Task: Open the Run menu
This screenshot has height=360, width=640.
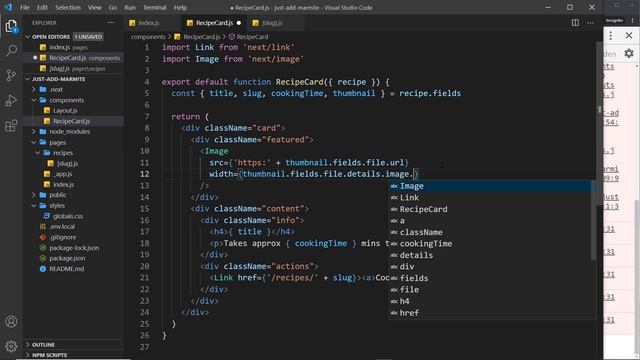Action: click(130, 7)
